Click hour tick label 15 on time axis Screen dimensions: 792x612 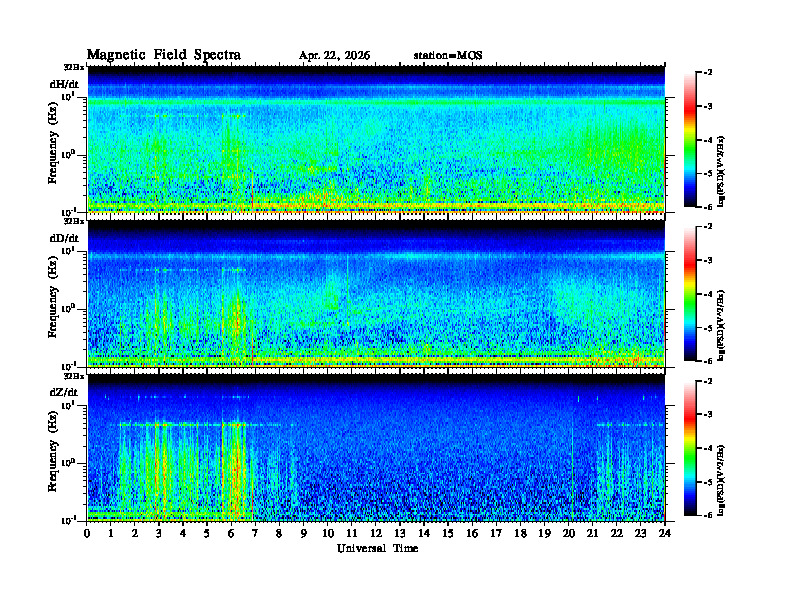[448, 533]
